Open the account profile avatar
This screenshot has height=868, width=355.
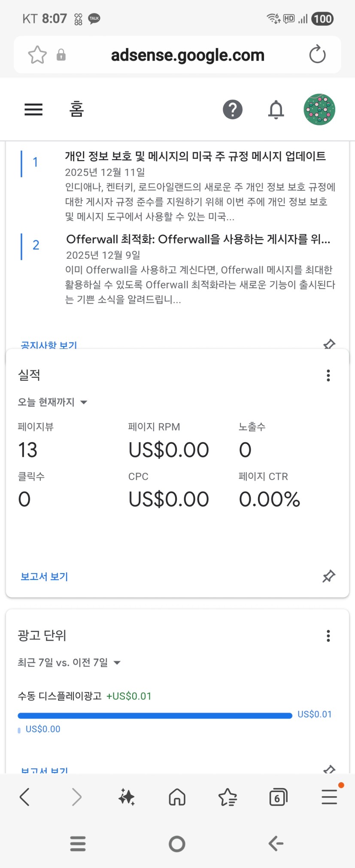[319, 109]
